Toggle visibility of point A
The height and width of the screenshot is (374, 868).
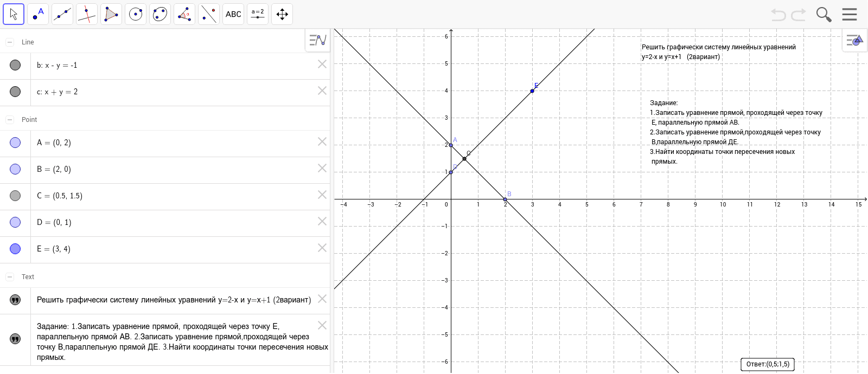click(x=15, y=143)
